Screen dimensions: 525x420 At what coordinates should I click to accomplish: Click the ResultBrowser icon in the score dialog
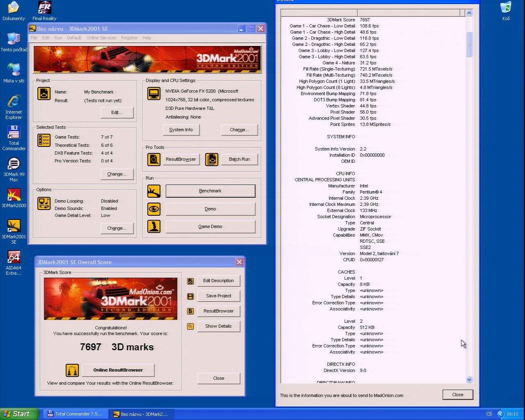pos(190,311)
